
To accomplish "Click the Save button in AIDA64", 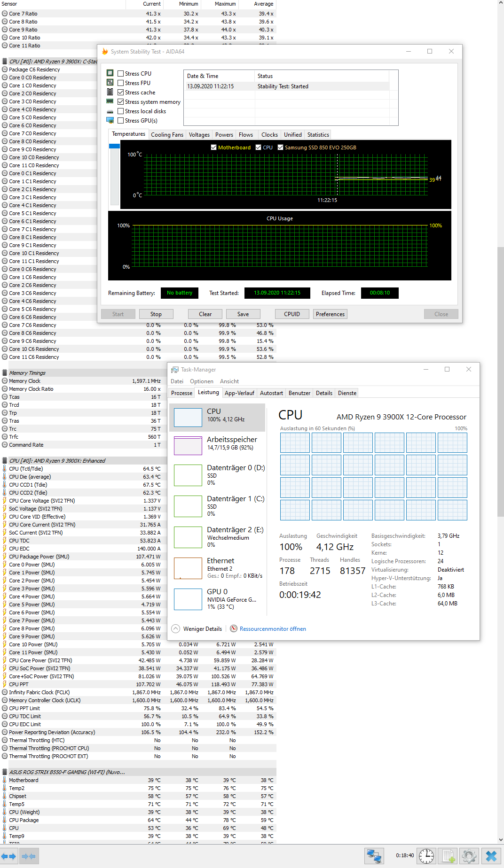I will click(243, 314).
